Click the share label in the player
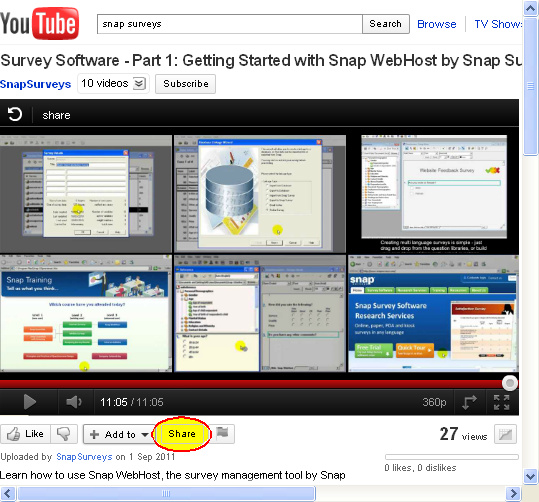 tap(56, 115)
